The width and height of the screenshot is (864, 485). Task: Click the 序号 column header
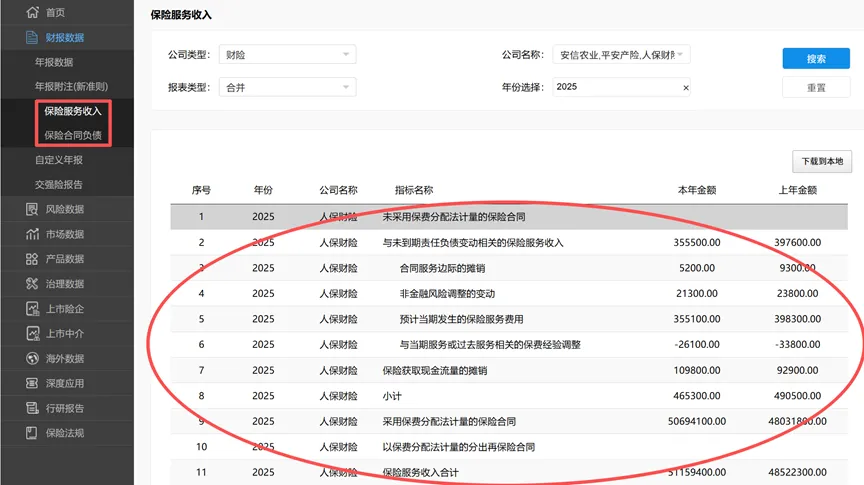pos(201,190)
